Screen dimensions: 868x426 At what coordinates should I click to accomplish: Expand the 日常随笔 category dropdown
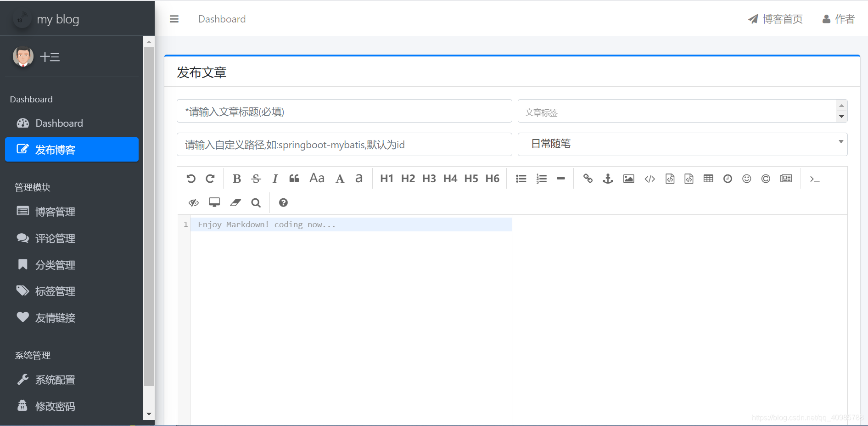tap(683, 144)
